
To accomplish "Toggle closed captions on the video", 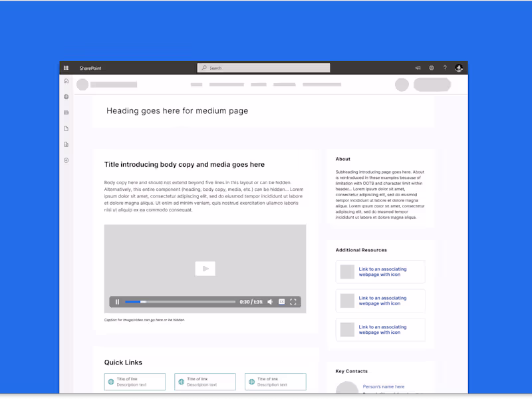I will click(281, 302).
